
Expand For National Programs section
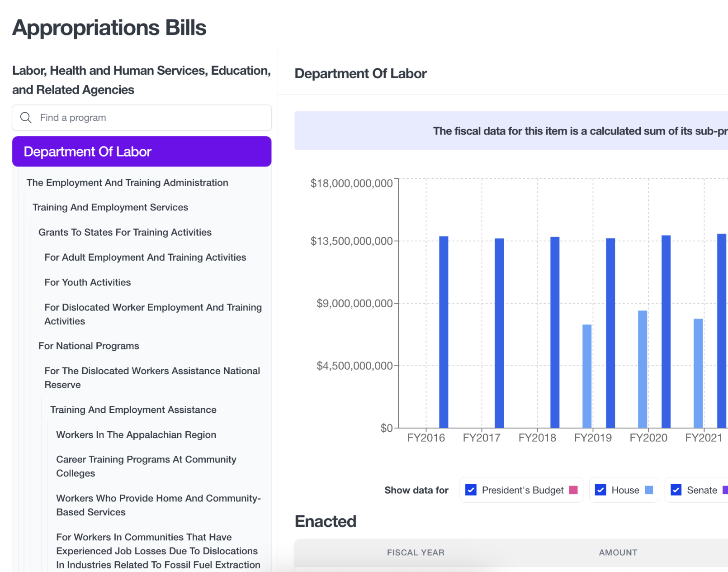(x=89, y=346)
